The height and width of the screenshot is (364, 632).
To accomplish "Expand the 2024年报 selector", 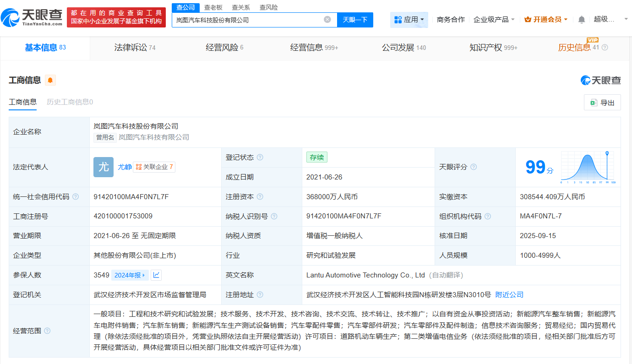I will tap(130, 275).
